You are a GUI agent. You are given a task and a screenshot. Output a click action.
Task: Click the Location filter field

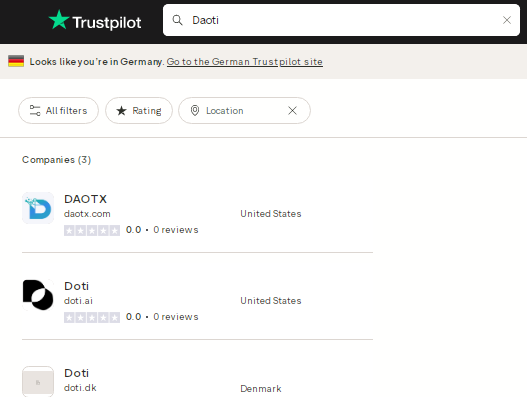[x=244, y=111]
